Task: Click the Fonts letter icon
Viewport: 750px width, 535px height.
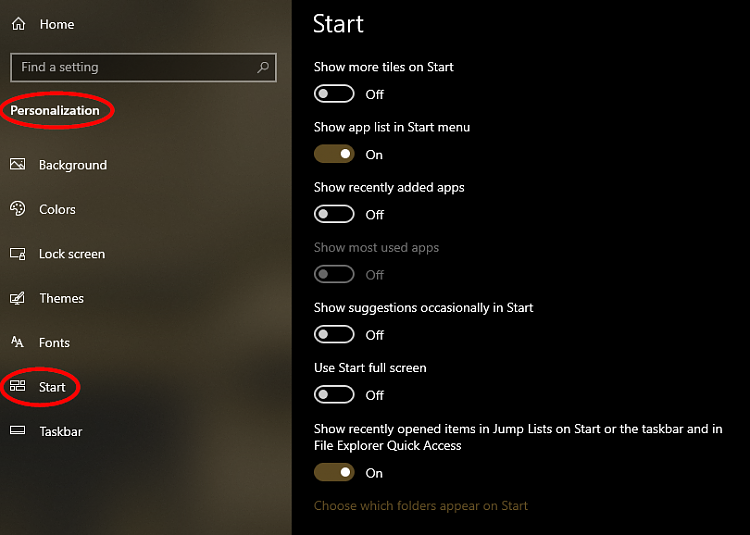Action: pyautogui.click(x=17, y=342)
